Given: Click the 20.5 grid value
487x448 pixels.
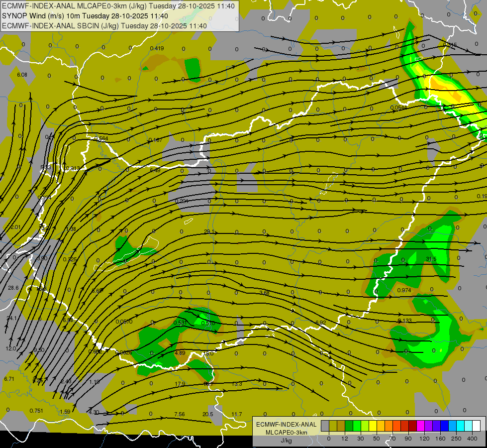Looking at the screenshot, I should click(208, 414).
